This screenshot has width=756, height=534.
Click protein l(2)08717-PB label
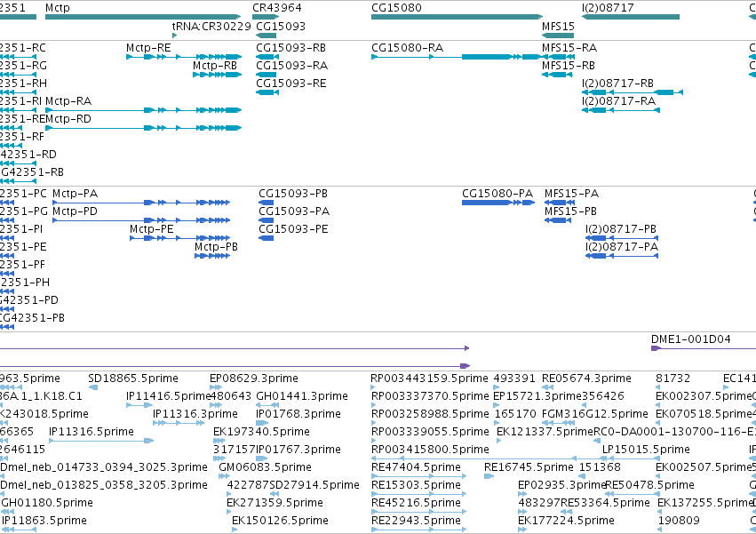pos(621,229)
